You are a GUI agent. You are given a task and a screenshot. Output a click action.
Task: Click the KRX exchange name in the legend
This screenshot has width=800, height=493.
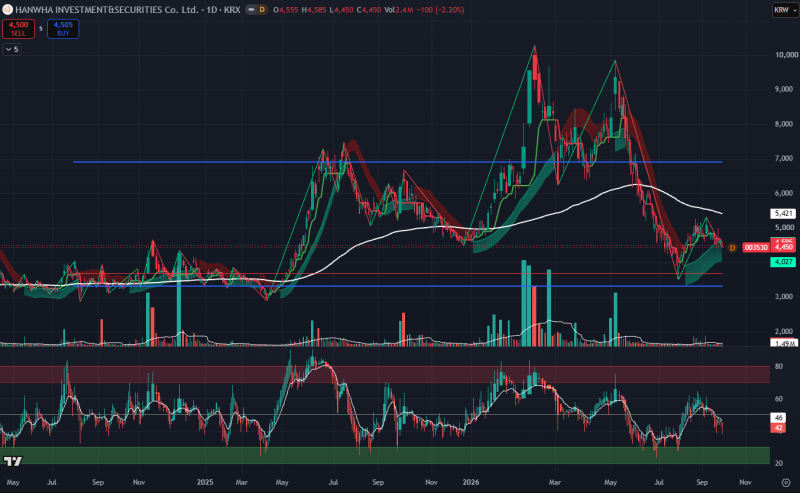232,10
